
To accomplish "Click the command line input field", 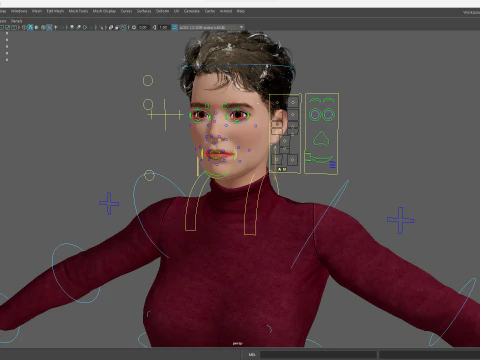I will coord(318,354).
